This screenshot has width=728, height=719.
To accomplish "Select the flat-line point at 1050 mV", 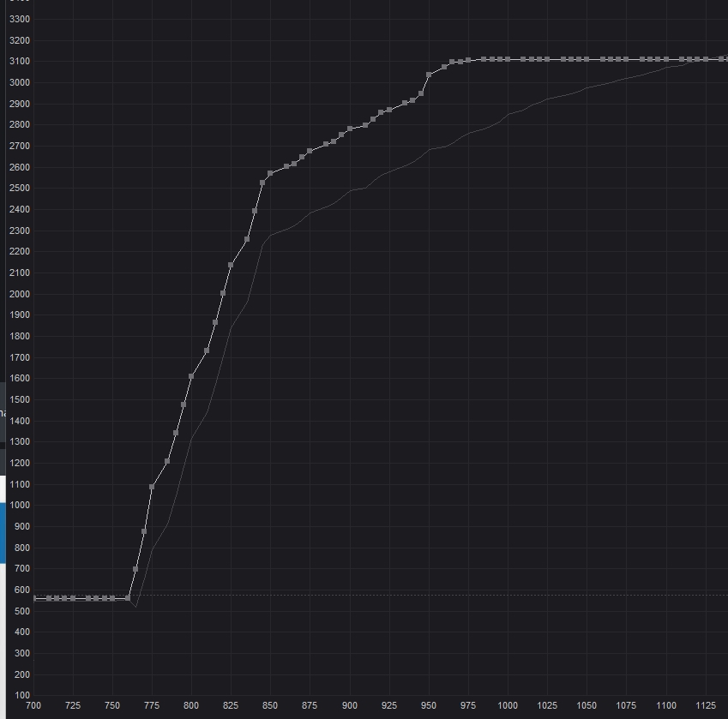I will point(587,59).
